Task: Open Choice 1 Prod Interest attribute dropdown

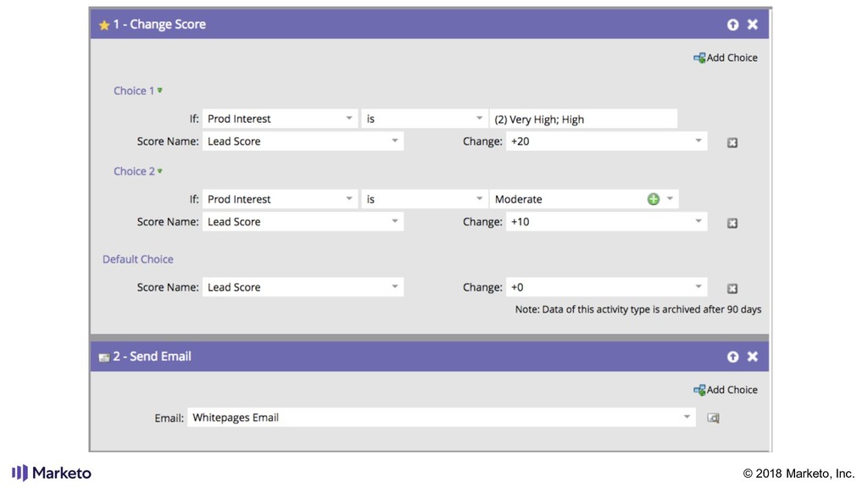Action: coord(349,119)
